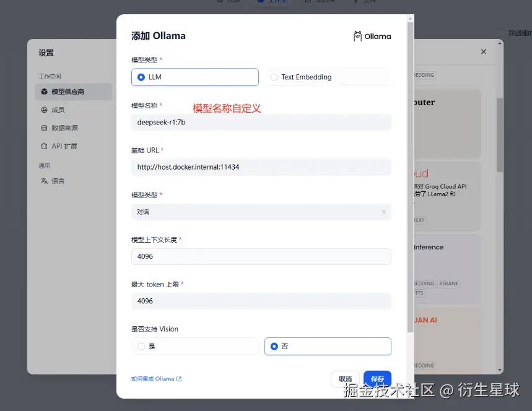Click the TTS tag on Inference card
This screenshot has width=532, height=411.
click(419, 293)
